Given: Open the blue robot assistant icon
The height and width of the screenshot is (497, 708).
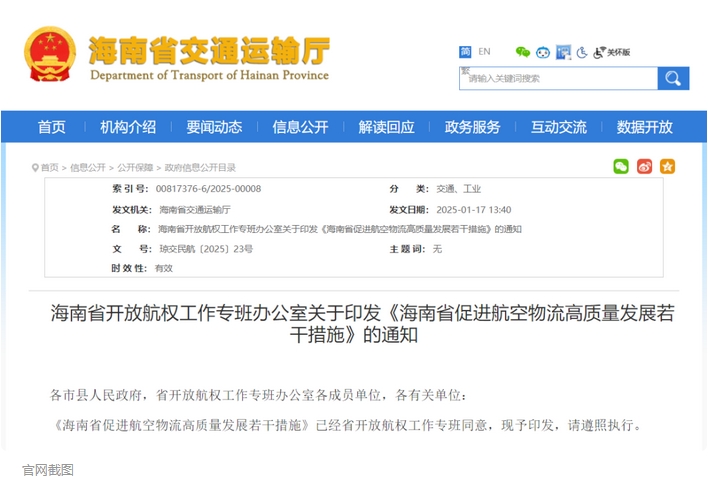Looking at the screenshot, I should [x=543, y=52].
